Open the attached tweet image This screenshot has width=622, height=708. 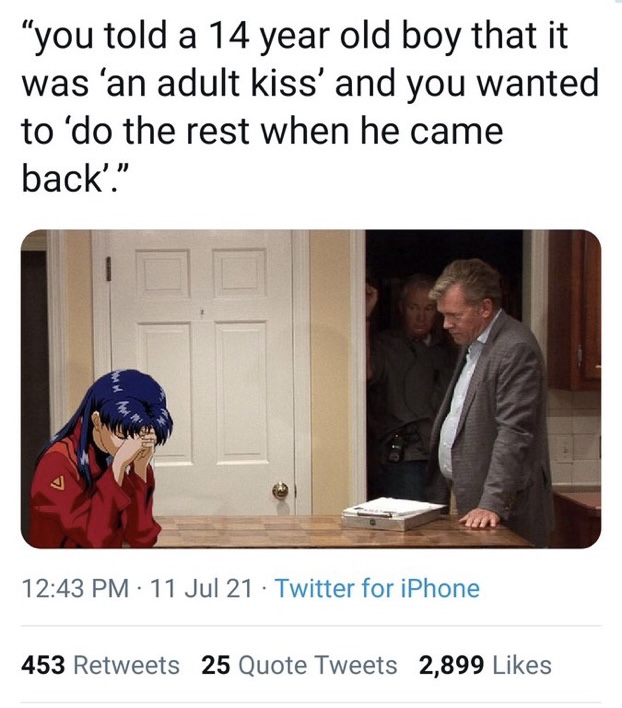point(311,389)
